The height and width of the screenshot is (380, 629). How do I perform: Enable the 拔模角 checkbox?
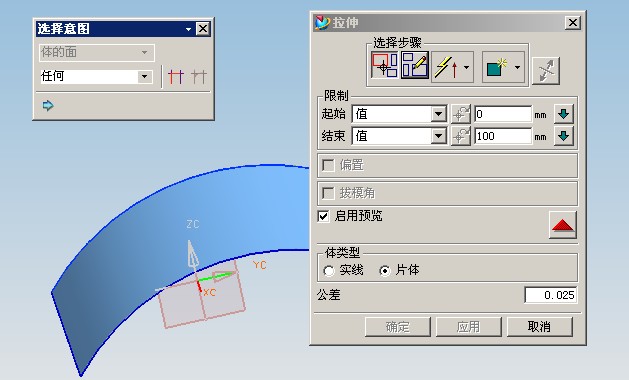[328, 193]
